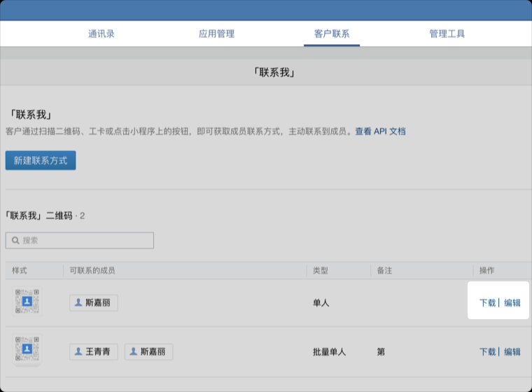The image size is (532, 392).
Task: Click the 可联系的成员 column header
Action: click(92, 270)
